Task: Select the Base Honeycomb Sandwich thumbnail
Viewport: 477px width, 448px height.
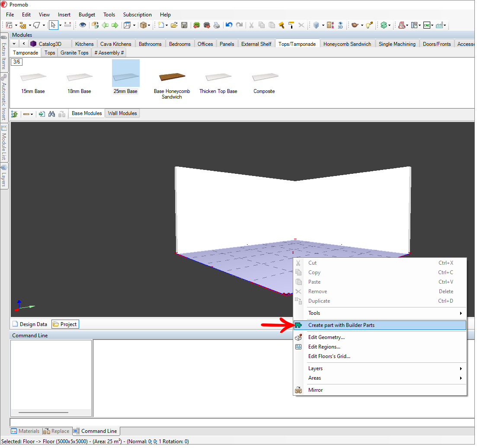Action: pos(172,77)
